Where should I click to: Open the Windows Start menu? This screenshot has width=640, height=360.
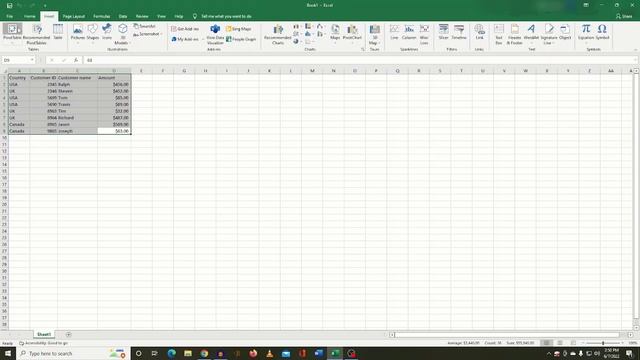[x=8, y=353]
